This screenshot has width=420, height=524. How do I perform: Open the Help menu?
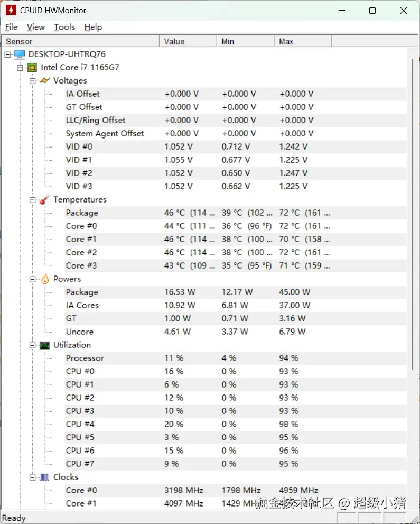click(93, 27)
